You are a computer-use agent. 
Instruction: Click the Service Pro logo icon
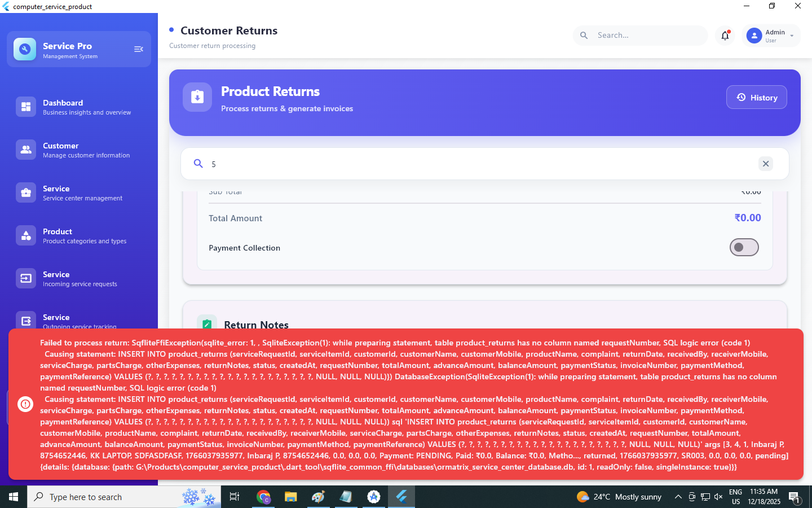25,49
